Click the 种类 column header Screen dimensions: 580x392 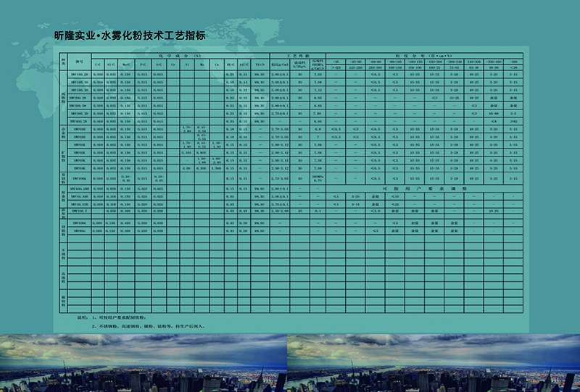tap(63, 62)
